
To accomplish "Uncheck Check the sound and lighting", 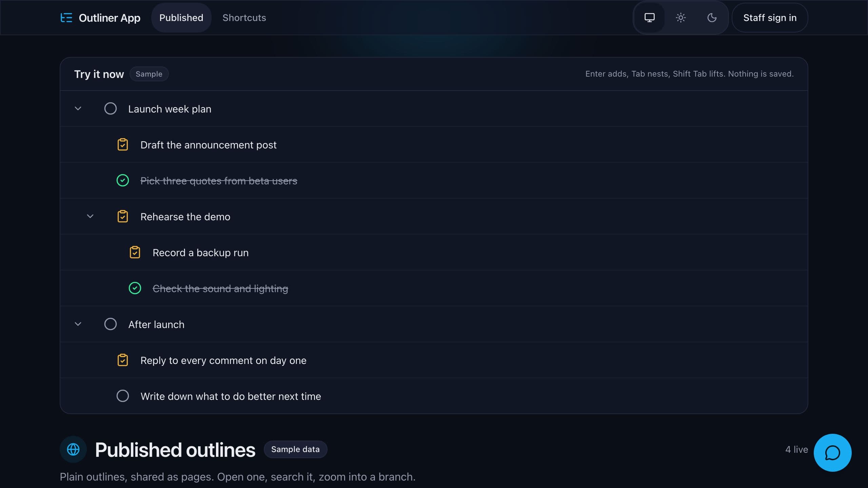I will click(135, 288).
